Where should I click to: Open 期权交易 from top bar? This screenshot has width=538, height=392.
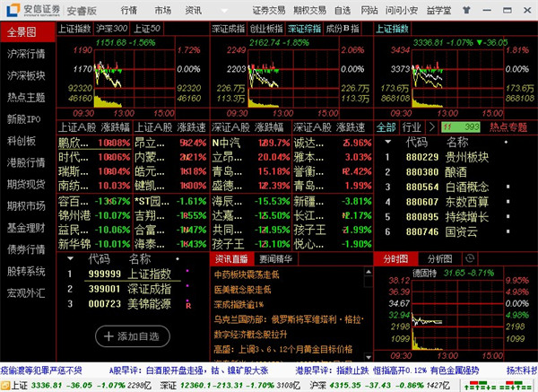tap(309, 10)
